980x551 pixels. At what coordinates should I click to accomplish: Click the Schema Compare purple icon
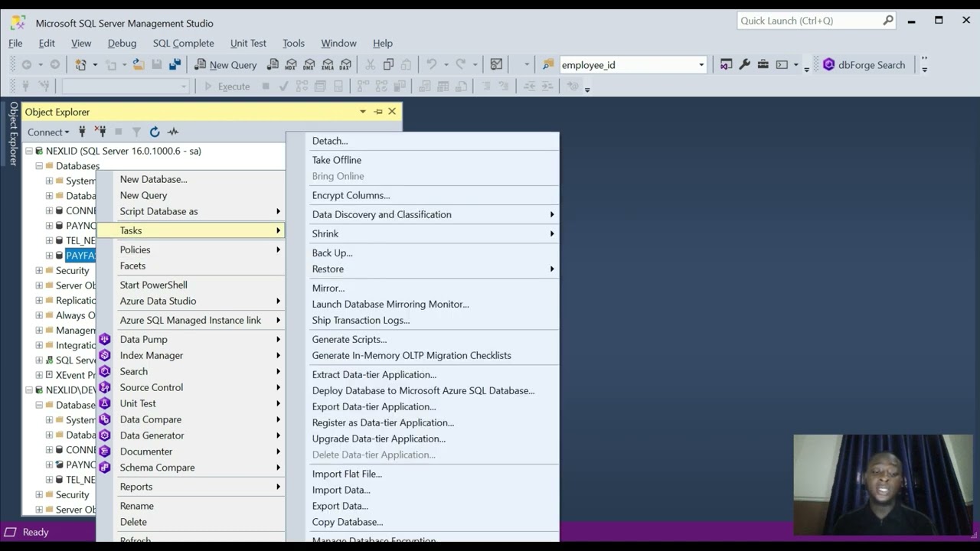pyautogui.click(x=105, y=468)
